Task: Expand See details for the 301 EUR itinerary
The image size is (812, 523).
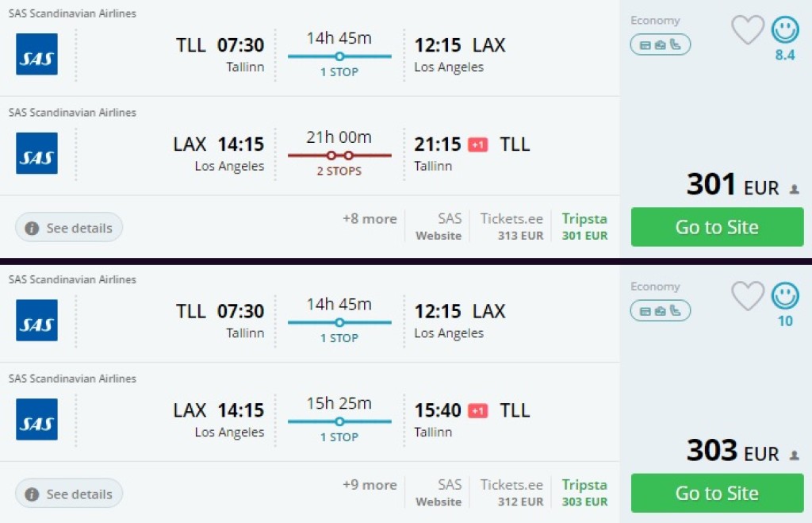Action: click(x=69, y=228)
